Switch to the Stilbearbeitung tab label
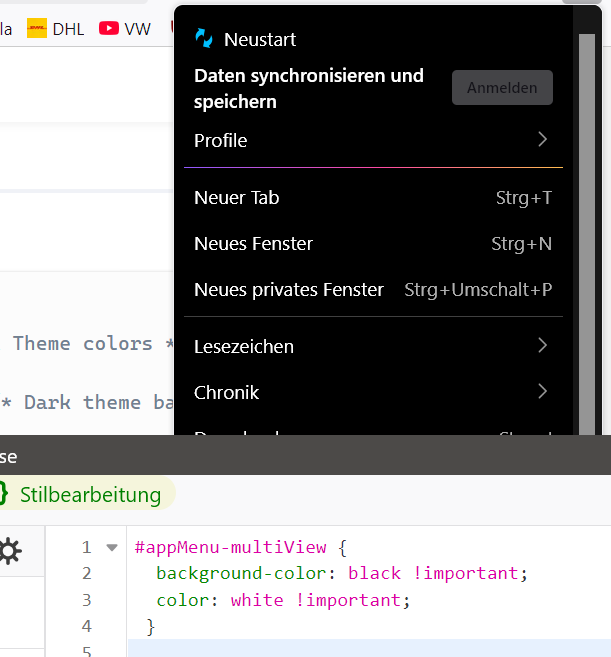The width and height of the screenshot is (611, 657). (90, 494)
